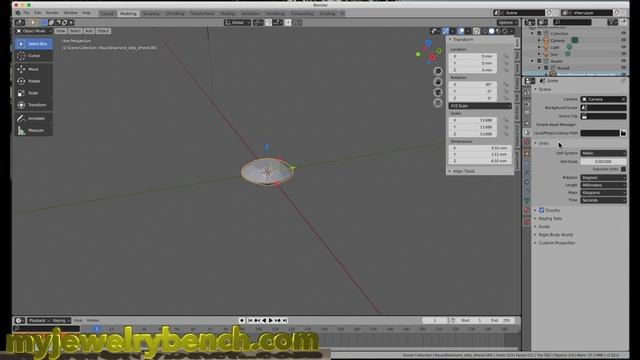Screen dimensions: 640x360
Task: Open the Rotation Degrees dropdown
Action: (603, 178)
